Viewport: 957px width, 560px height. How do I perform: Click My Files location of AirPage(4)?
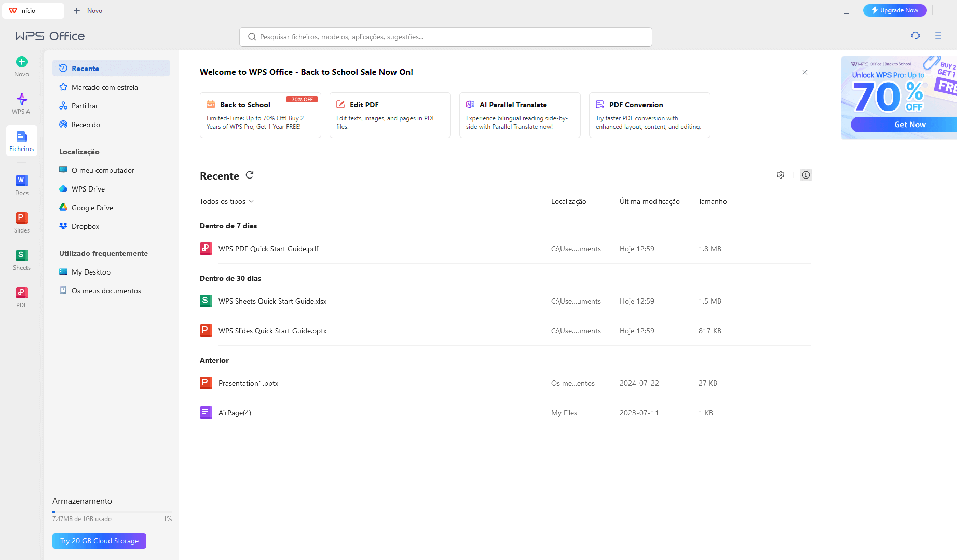(x=564, y=413)
